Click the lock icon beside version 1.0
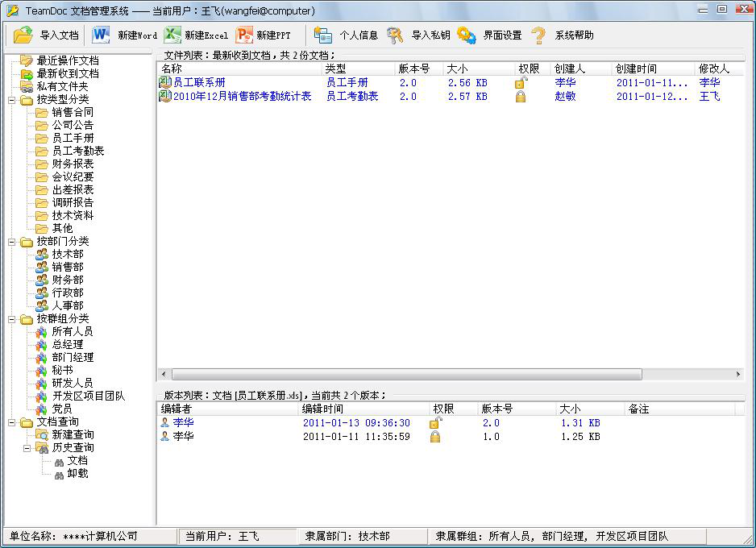The width and height of the screenshot is (756, 548). 435,436
